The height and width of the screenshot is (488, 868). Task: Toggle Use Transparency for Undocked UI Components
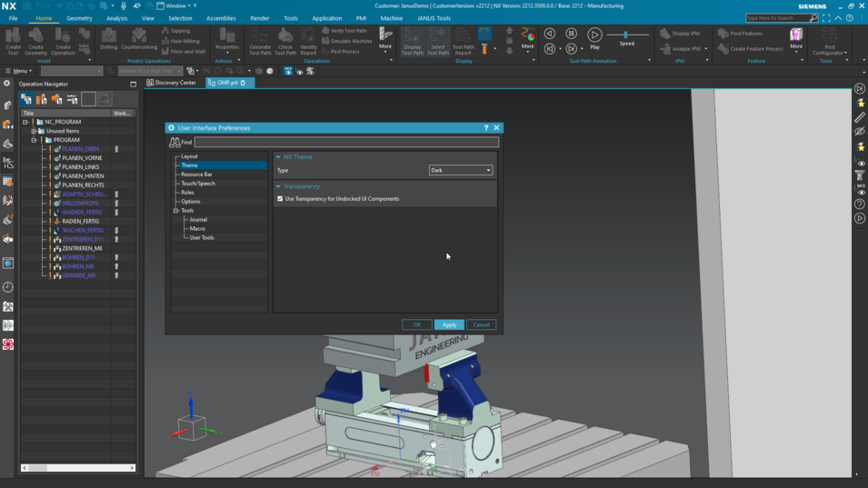[280, 199]
